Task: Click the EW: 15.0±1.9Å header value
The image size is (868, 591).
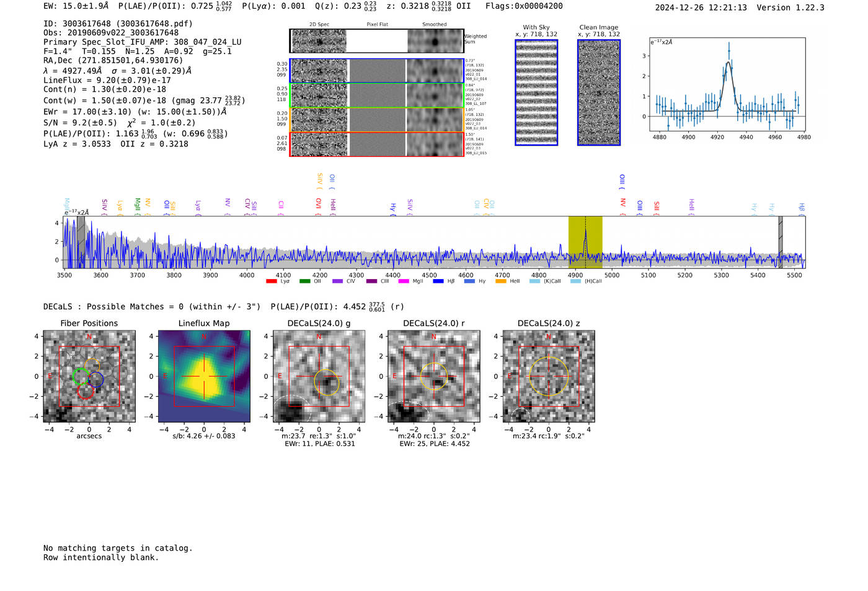Action: pyautogui.click(x=76, y=6)
